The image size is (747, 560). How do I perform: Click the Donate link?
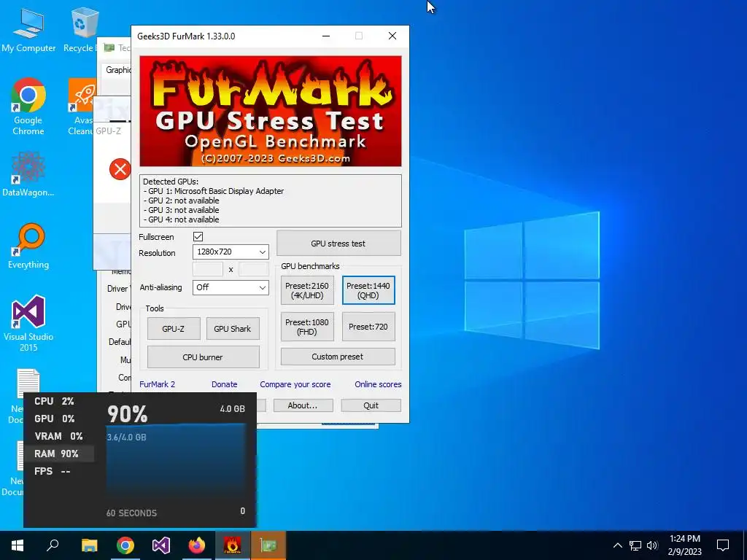pos(225,384)
